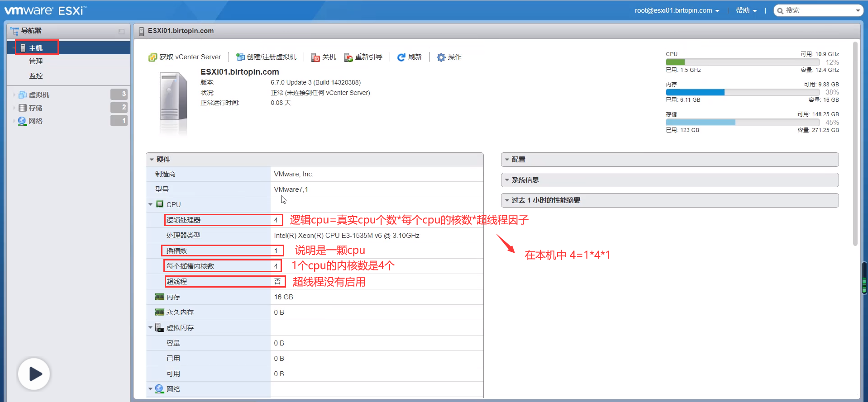Open the root@esxi01.birtopin.com user dropdown

tap(677, 10)
